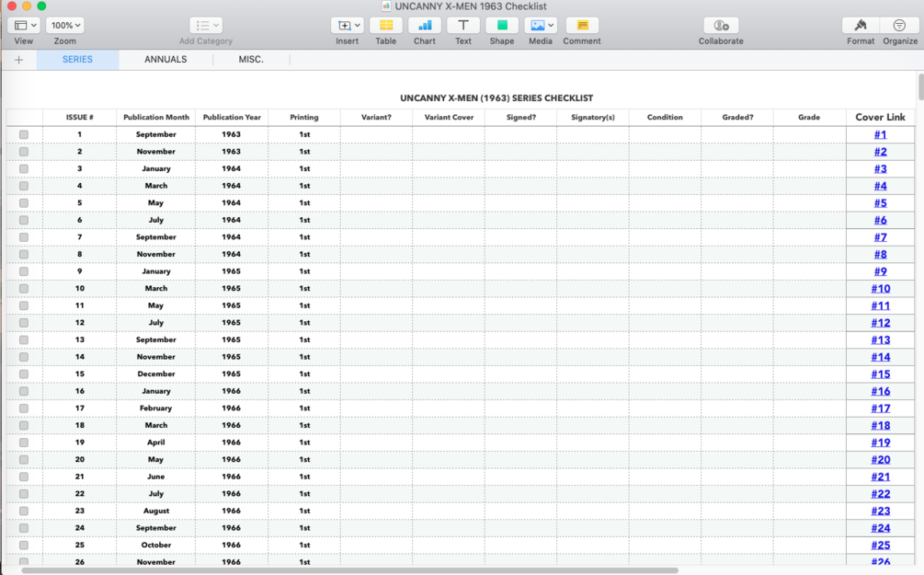Select the Signatory(s) column header
Image resolution: width=924 pixels, height=575 pixels.
click(x=593, y=118)
